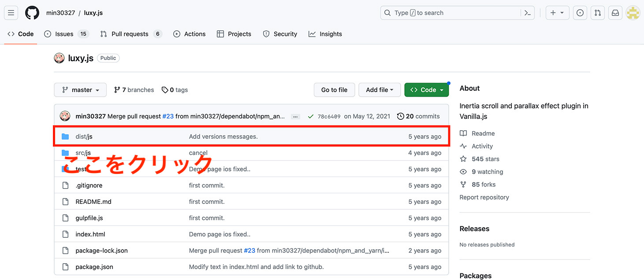Open the Activity link in About
Viewport: 644px width, 280px height.
tap(476, 146)
